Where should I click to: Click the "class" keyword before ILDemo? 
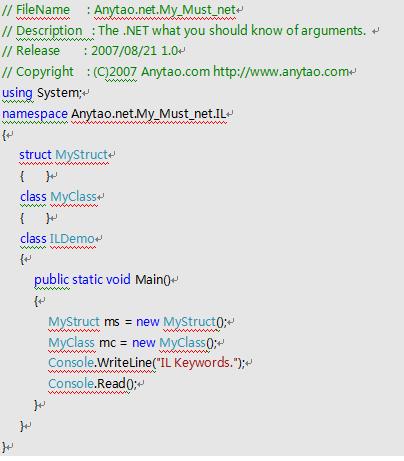[33, 239]
